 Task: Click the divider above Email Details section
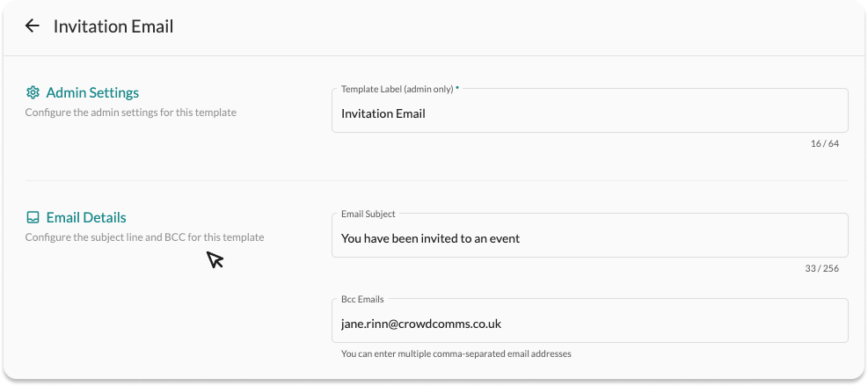point(436,181)
